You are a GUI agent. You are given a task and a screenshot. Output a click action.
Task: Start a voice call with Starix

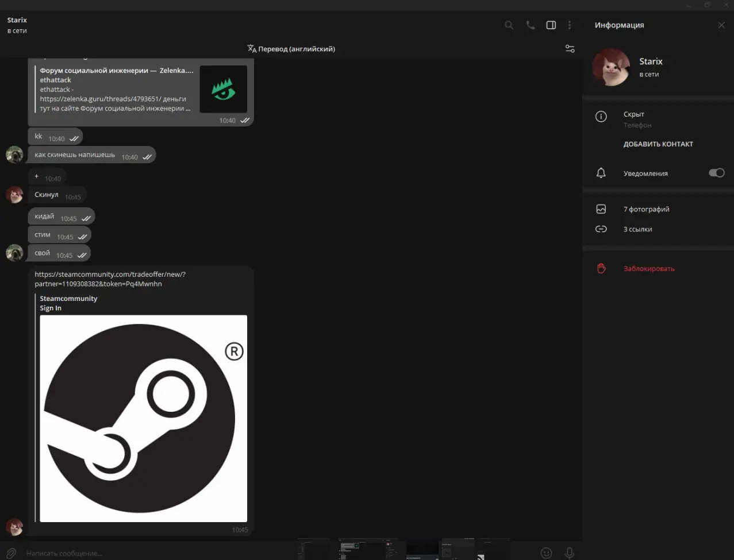tap(530, 25)
